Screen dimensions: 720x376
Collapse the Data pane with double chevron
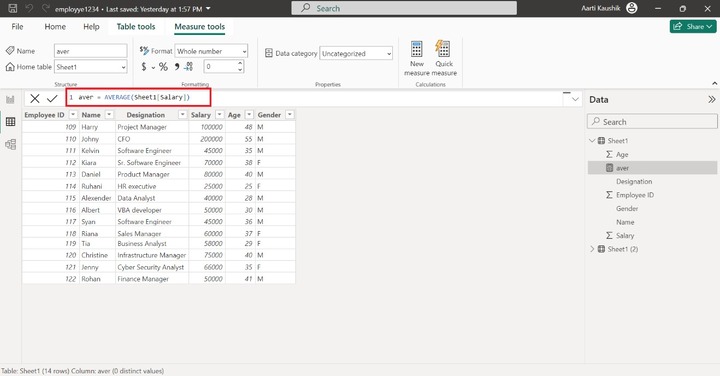[711, 100]
